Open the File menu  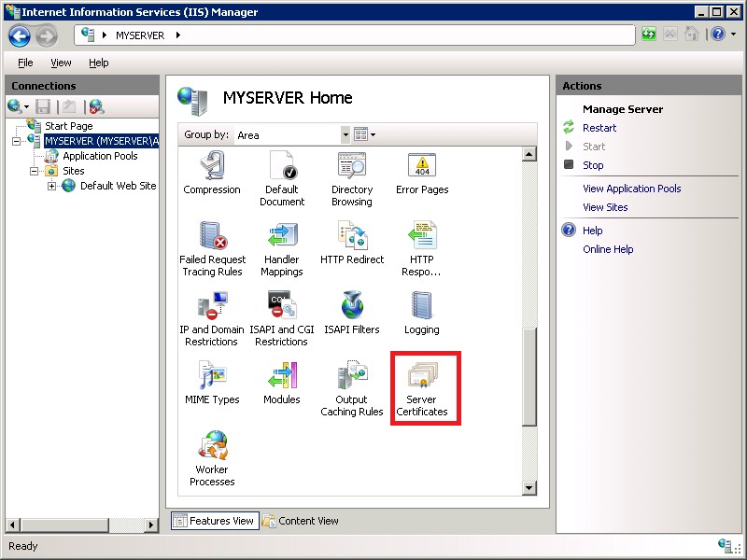25,63
